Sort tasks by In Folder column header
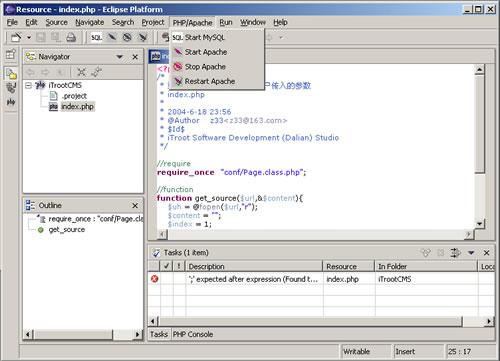Image resolution: width=500 pixels, height=361 pixels. pyautogui.click(x=426, y=266)
